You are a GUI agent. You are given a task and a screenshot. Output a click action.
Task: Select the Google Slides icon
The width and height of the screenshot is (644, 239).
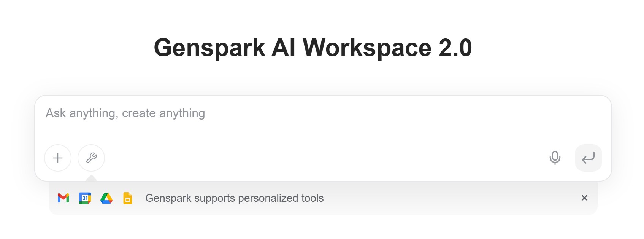[128, 198]
